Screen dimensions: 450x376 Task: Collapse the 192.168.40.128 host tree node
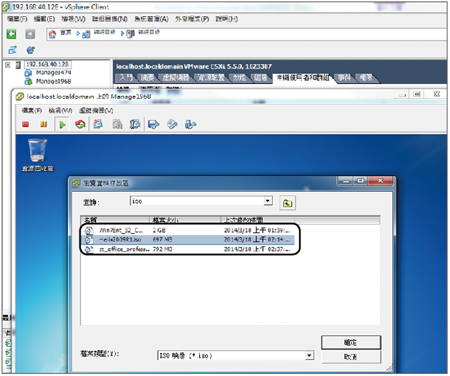point(7,65)
